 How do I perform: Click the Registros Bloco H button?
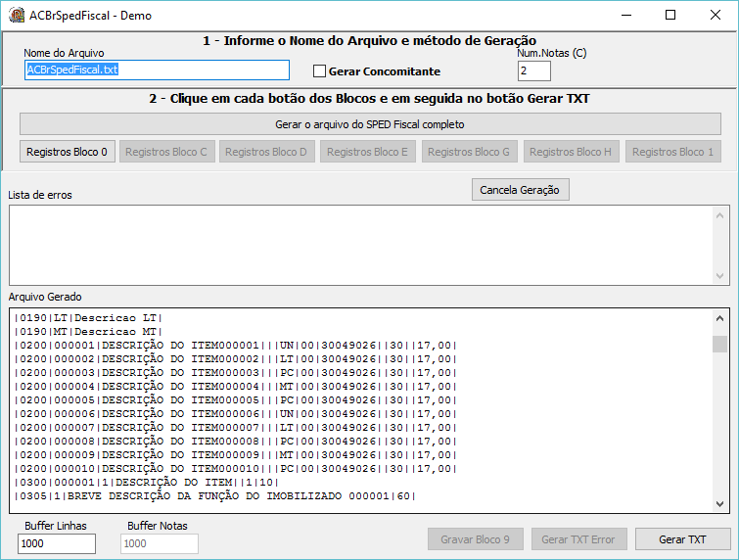572,152
